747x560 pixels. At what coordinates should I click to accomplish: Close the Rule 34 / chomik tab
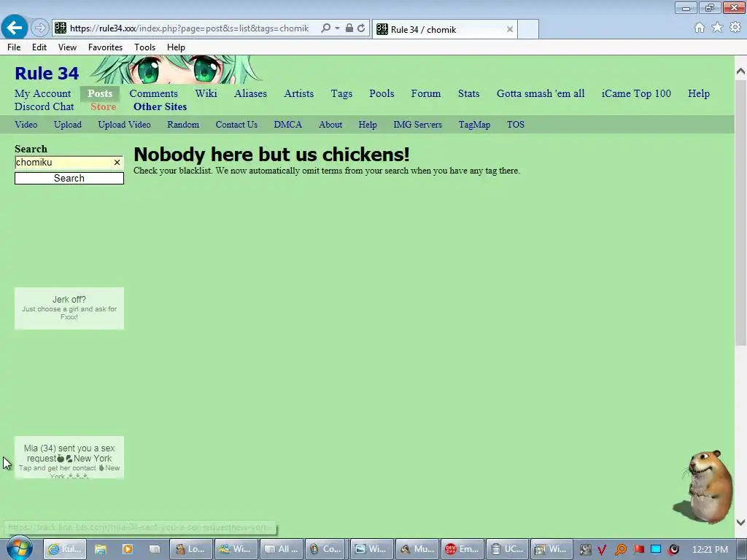point(510,29)
